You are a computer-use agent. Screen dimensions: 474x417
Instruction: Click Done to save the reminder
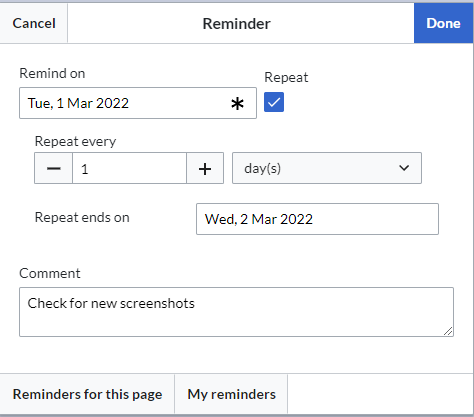(443, 23)
